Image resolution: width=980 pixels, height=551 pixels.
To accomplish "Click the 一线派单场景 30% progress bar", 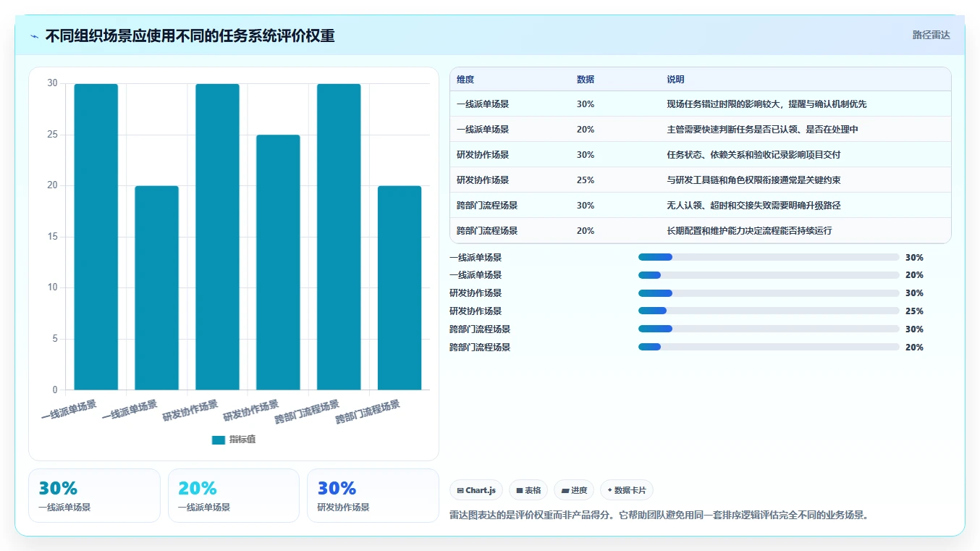I will pos(769,257).
